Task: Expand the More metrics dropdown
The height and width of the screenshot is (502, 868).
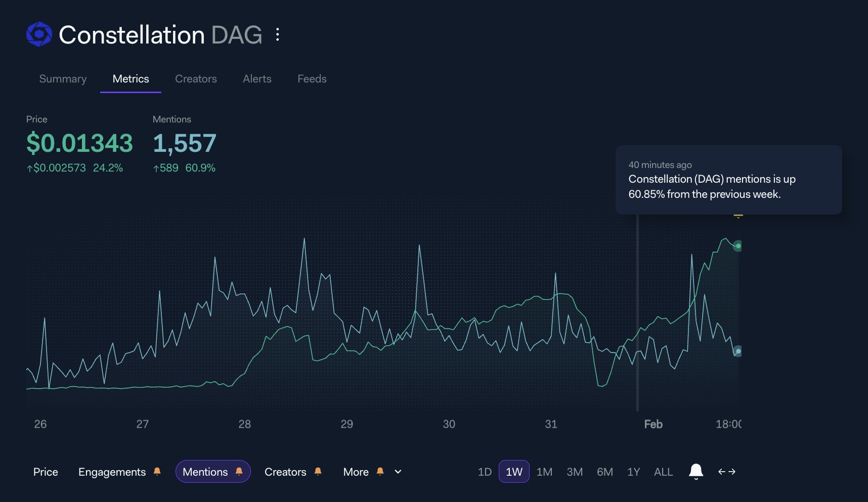Action: click(x=356, y=472)
